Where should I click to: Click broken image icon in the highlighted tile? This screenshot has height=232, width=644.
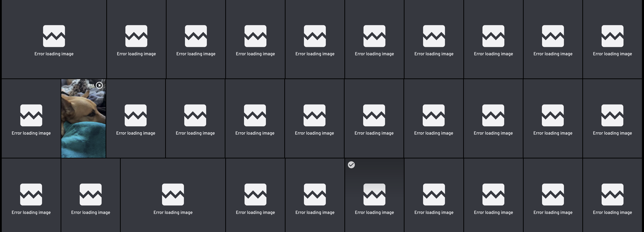[374, 194]
